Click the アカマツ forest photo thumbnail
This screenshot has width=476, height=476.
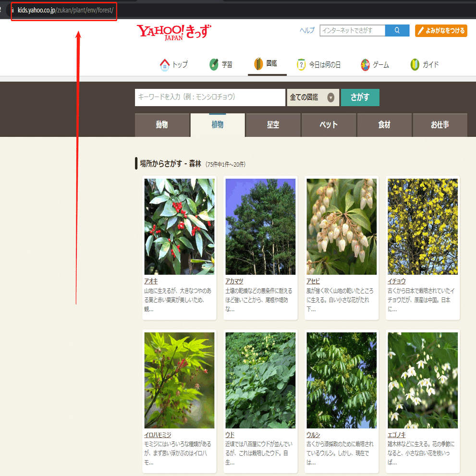pos(260,226)
